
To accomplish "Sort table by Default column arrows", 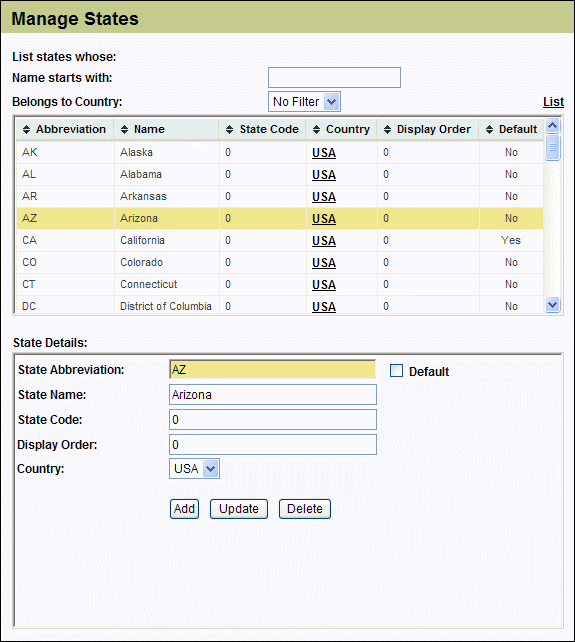I will pos(489,130).
